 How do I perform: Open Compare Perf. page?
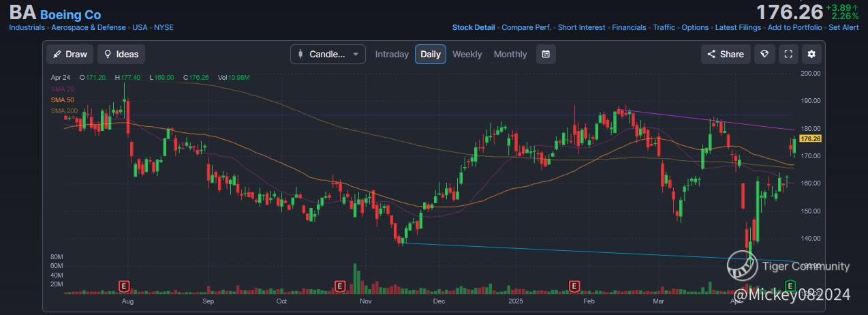(x=527, y=27)
